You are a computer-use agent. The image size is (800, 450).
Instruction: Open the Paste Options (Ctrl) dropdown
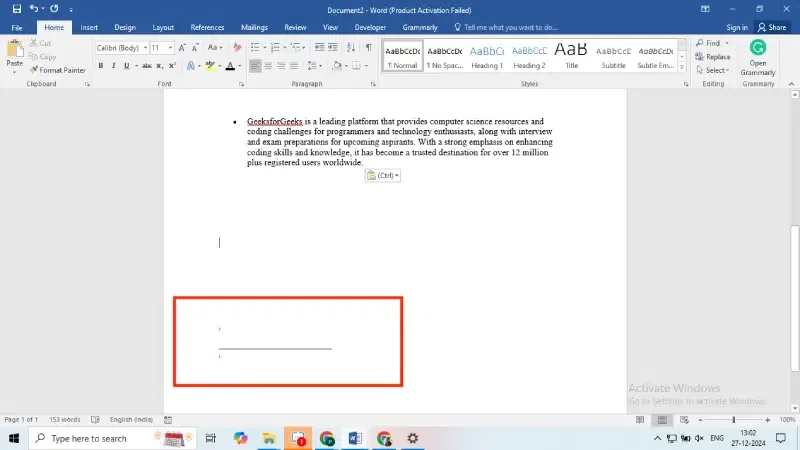pos(383,175)
